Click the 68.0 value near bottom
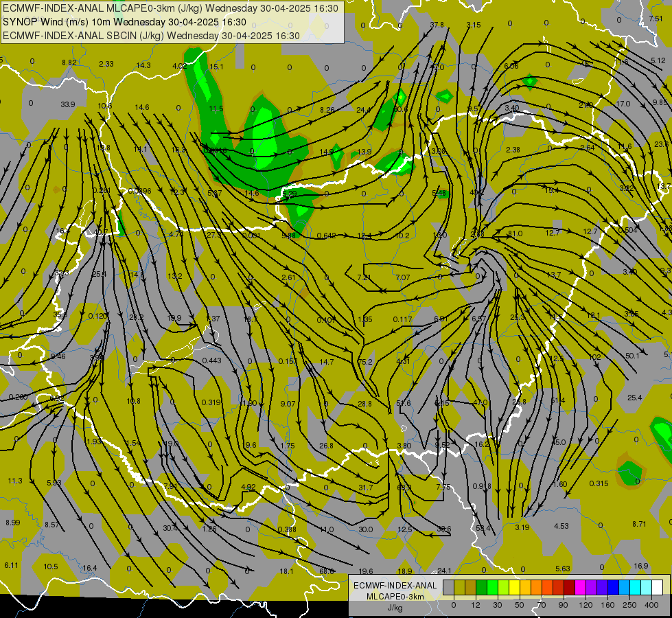The width and height of the screenshot is (672, 618). 327,571
